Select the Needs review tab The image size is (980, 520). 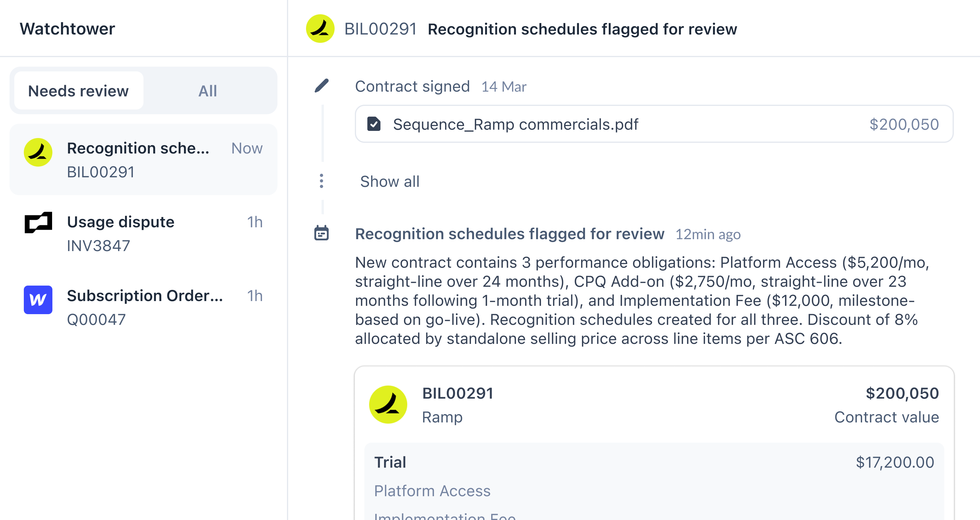click(78, 90)
